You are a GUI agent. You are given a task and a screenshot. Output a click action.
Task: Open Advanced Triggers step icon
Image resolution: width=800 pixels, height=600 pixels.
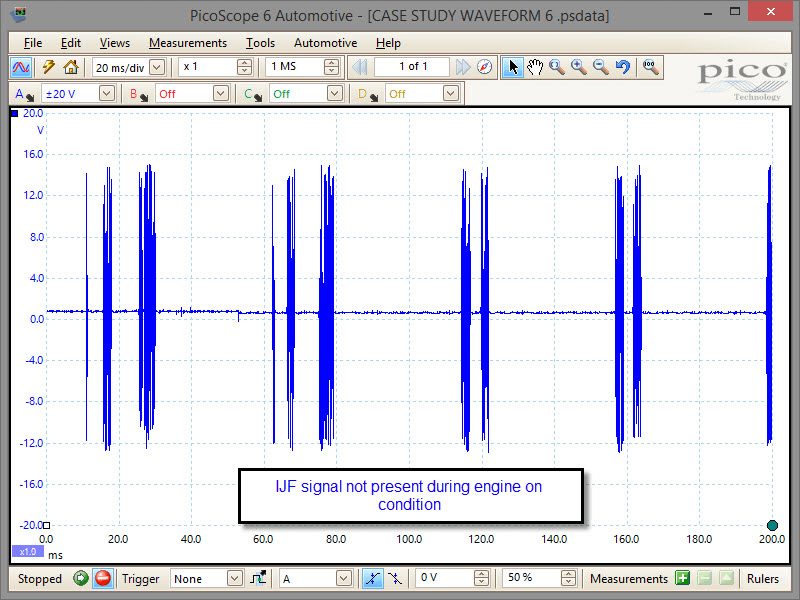click(x=259, y=579)
